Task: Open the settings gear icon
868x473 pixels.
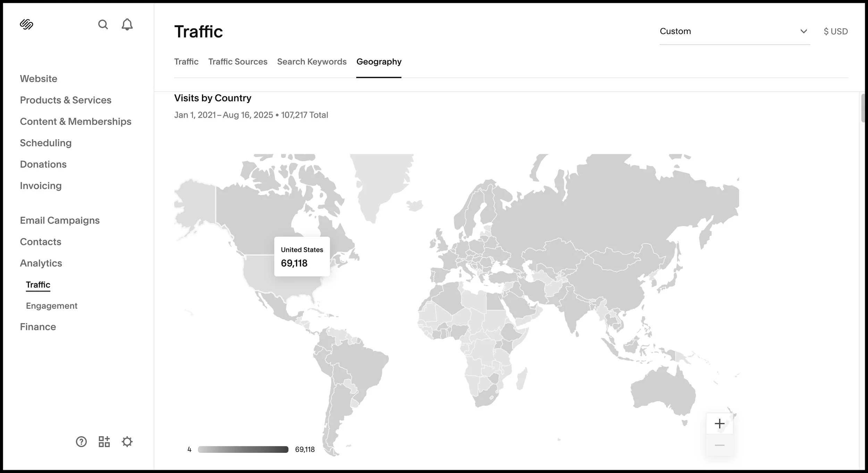Action: pyautogui.click(x=127, y=442)
